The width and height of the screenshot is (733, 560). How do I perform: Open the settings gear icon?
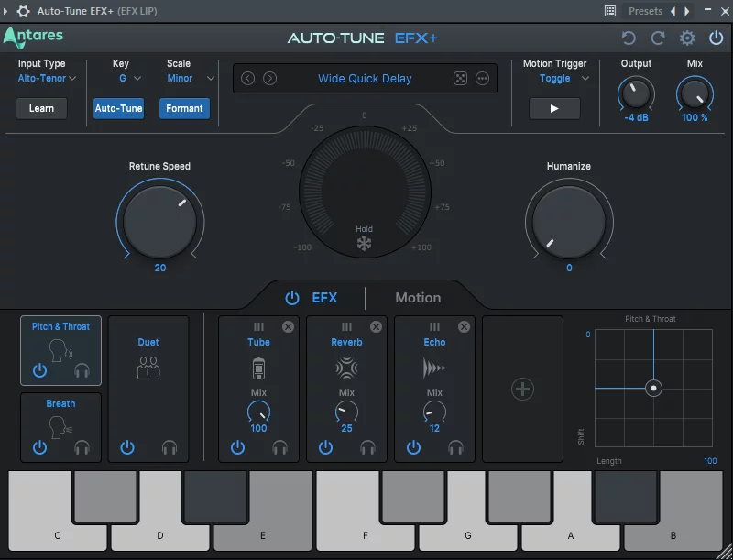coord(687,38)
